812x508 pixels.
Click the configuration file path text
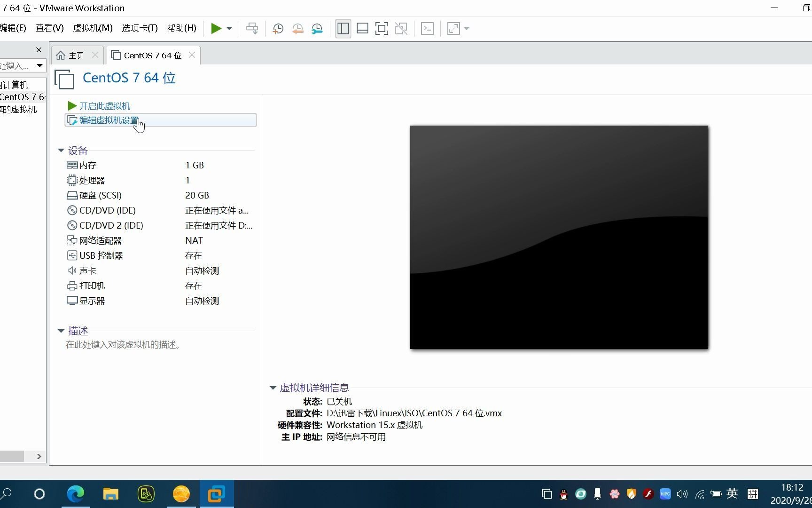point(414,413)
